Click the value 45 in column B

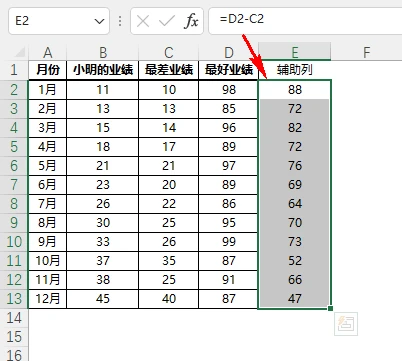(x=103, y=299)
